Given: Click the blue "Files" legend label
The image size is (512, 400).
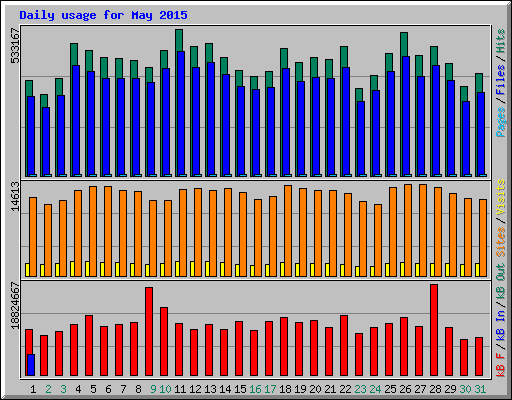Looking at the screenshot, I should 501,80.
